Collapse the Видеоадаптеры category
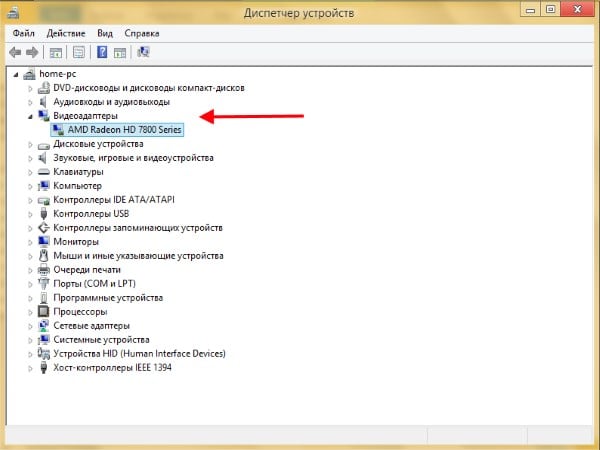Viewport: 600px width, 450px height. point(31,116)
